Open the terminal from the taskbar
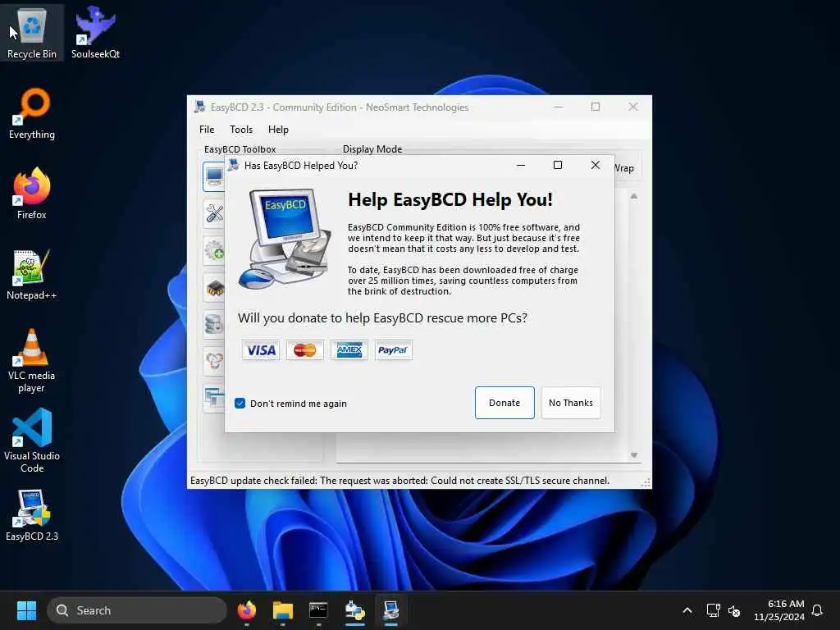This screenshot has width=840, height=630. pos(319,610)
